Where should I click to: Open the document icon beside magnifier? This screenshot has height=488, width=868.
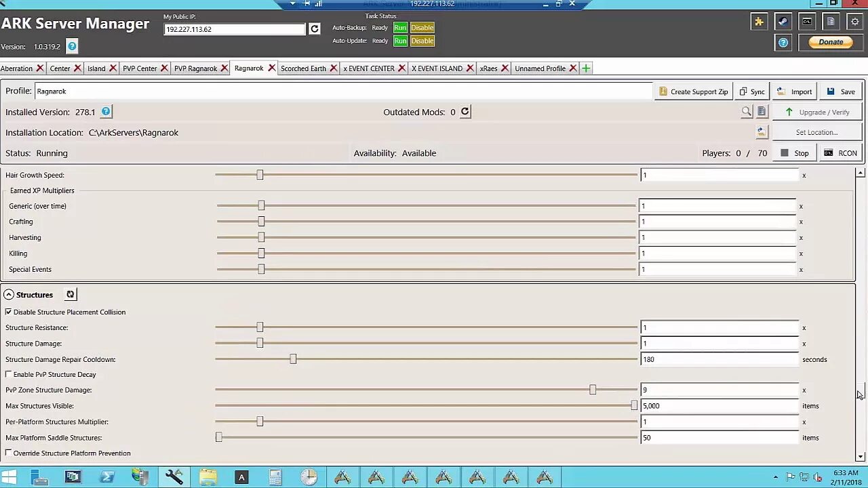tap(762, 112)
